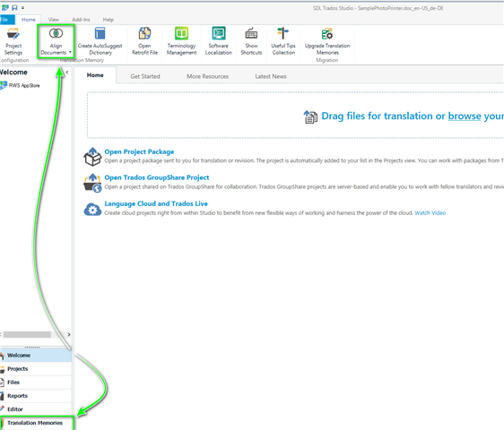Open the File menu tab
This screenshot has height=430, width=504.
6,20
